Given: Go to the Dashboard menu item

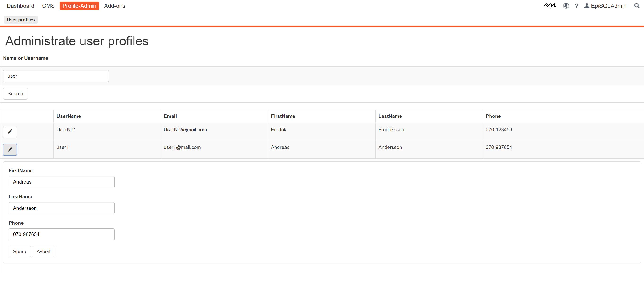Looking at the screenshot, I should 20,6.
